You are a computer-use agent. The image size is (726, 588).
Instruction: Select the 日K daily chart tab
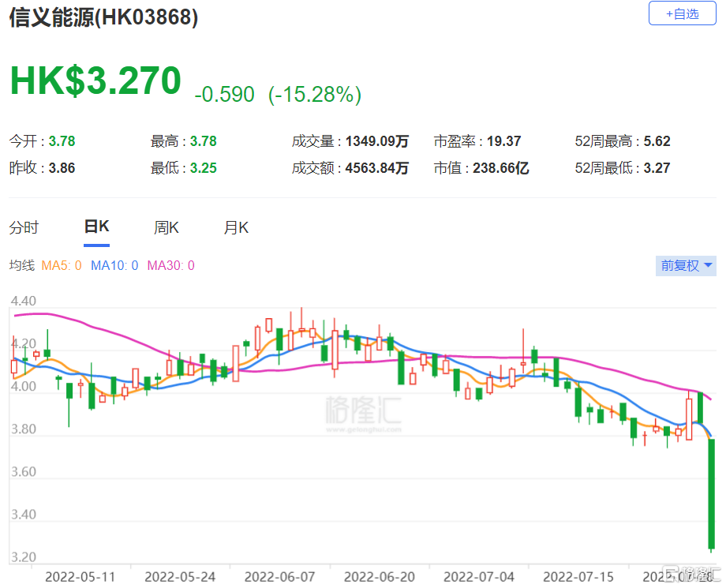coord(96,227)
